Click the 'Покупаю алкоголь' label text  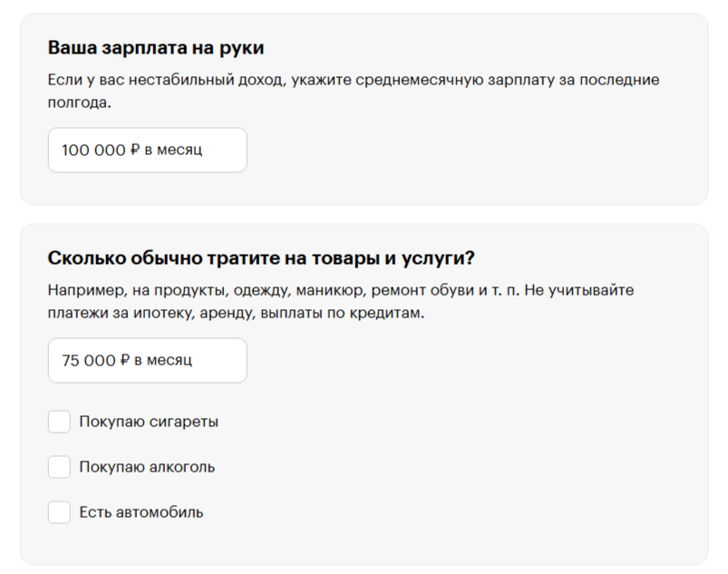[147, 467]
